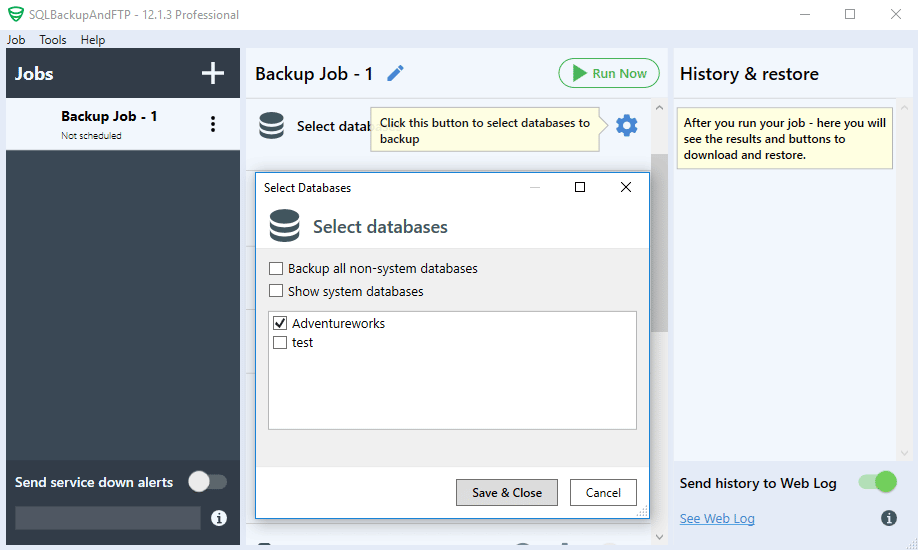Click the 'History & restore' heading

749,74
